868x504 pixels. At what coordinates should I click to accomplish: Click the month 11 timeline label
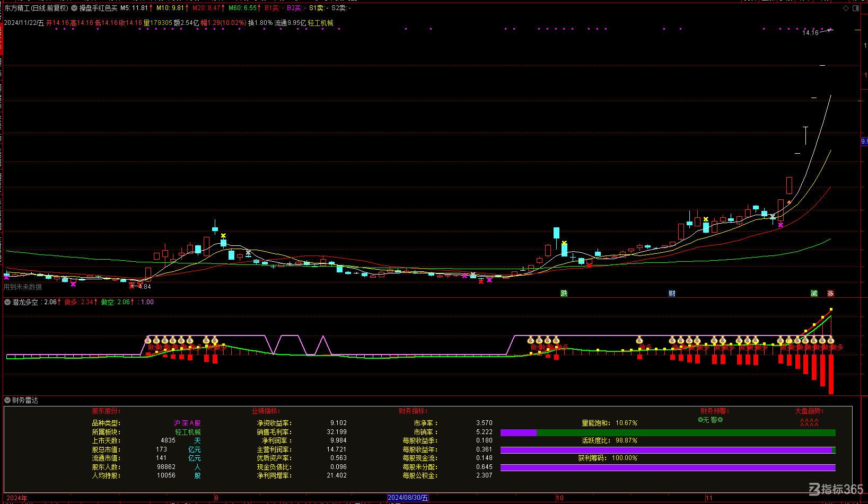tap(709, 498)
